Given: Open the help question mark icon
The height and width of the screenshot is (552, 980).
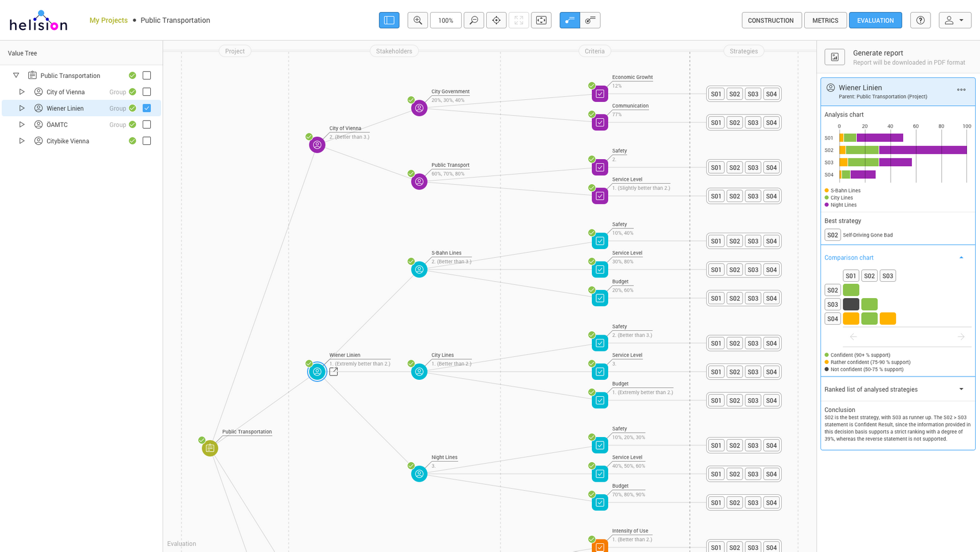Looking at the screenshot, I should (920, 20).
